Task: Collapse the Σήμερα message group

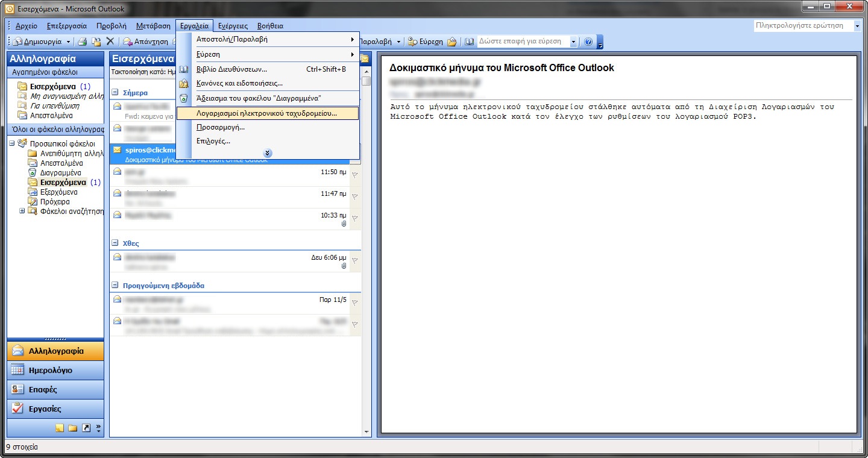Action: point(115,93)
